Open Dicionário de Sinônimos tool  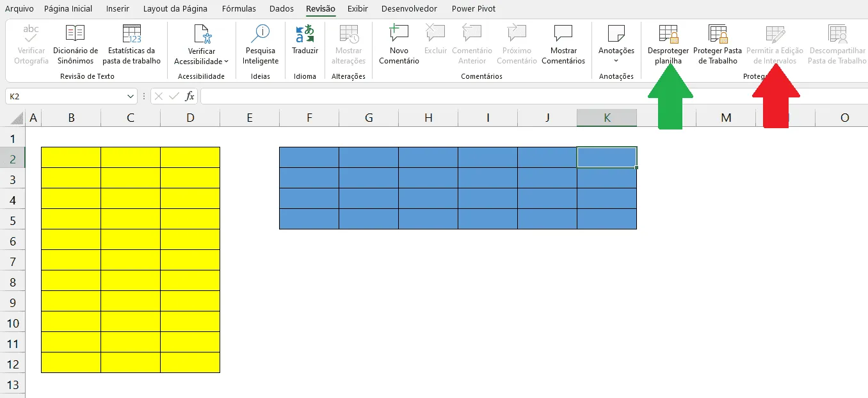(x=76, y=44)
